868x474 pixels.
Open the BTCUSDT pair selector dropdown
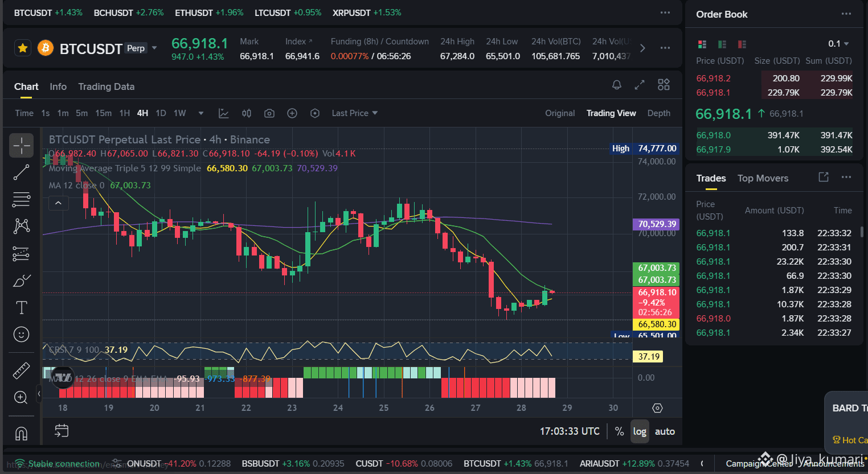[x=154, y=48]
